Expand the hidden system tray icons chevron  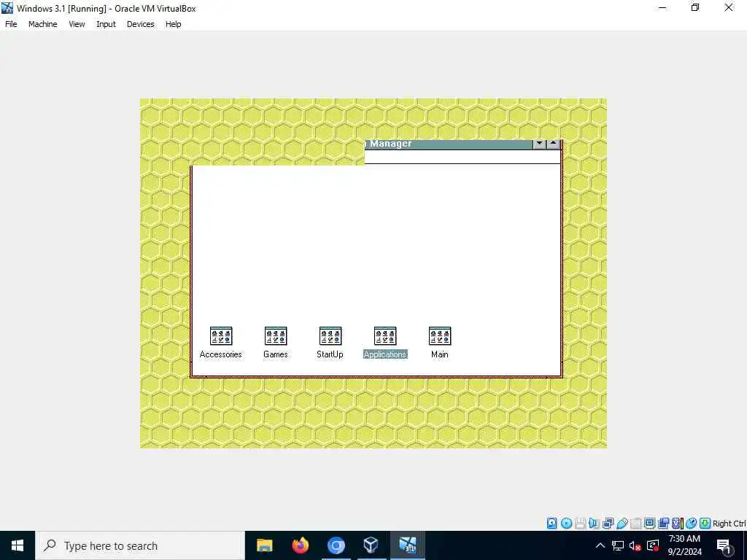[x=600, y=545]
